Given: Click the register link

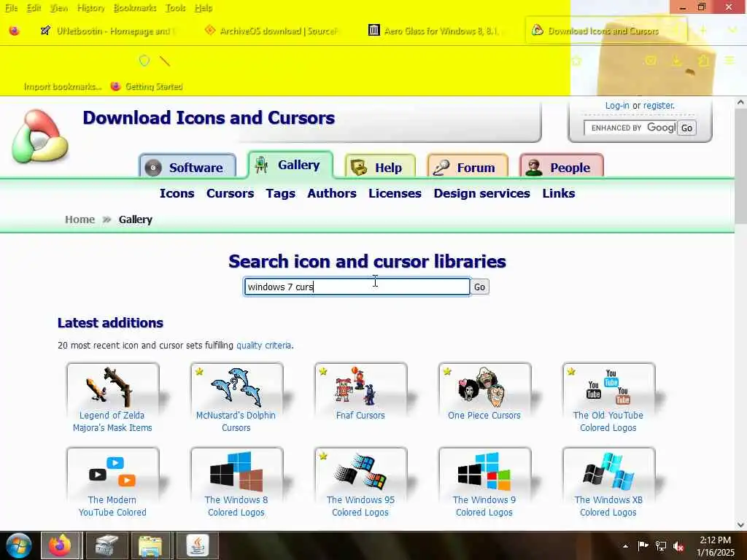Looking at the screenshot, I should [x=659, y=106].
